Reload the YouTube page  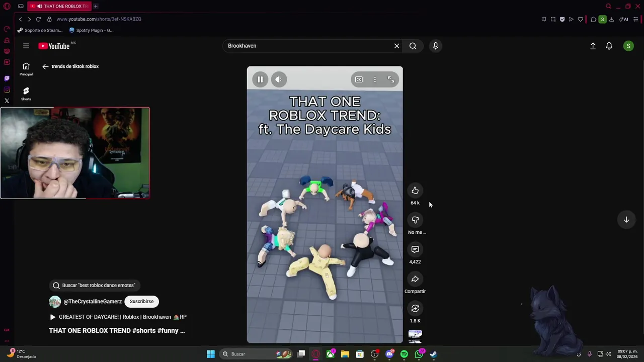pos(38,19)
